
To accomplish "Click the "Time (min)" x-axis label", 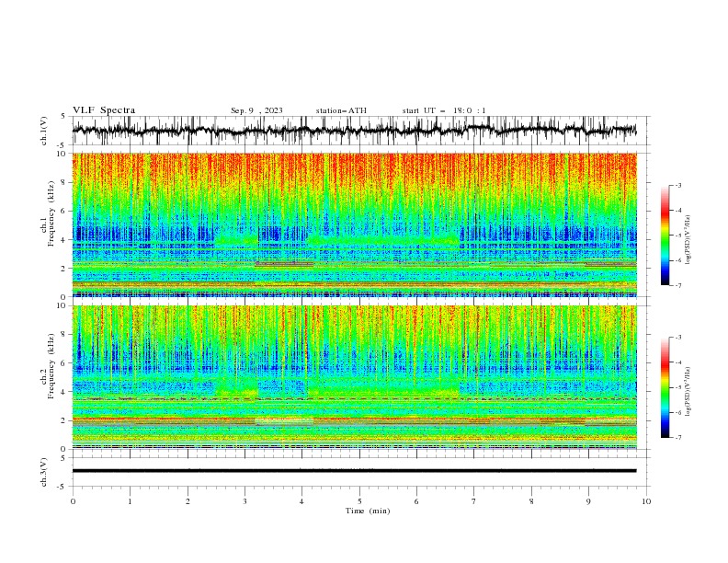I will 368,511.
